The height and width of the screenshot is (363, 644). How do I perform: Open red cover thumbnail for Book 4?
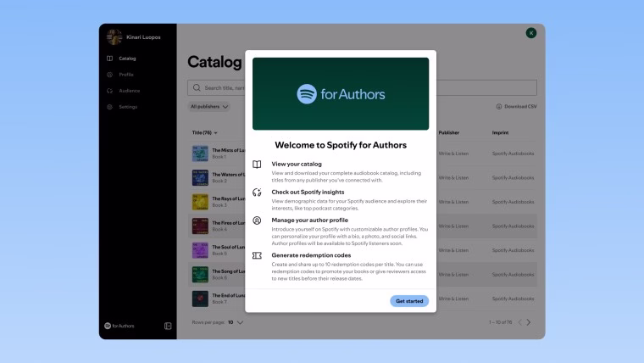coord(200,226)
